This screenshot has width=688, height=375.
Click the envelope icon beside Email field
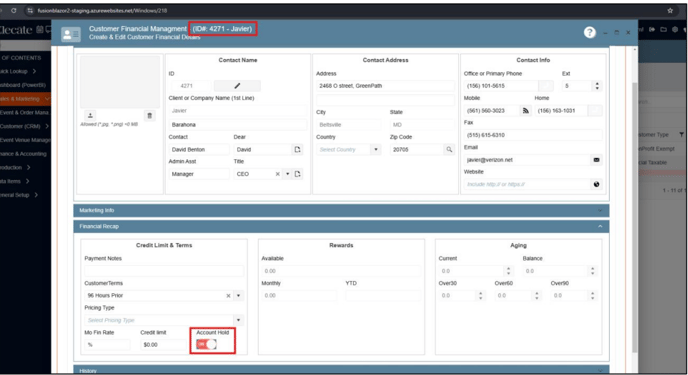click(596, 160)
